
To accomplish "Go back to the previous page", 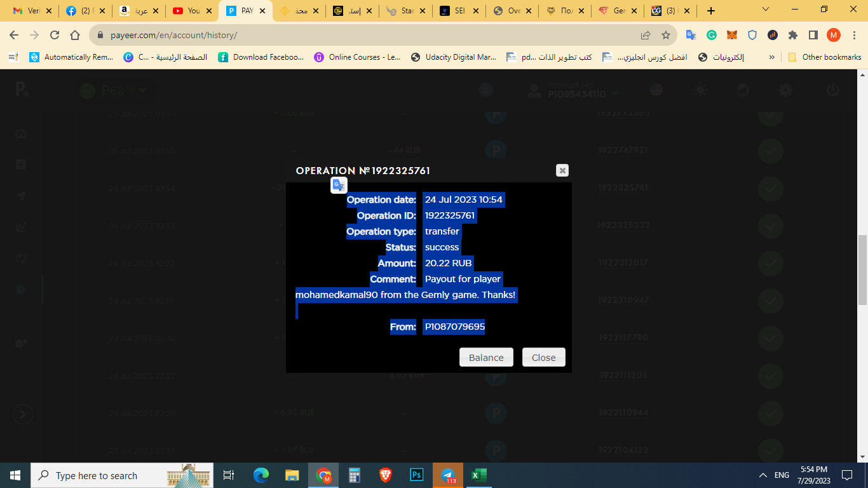I will (14, 35).
